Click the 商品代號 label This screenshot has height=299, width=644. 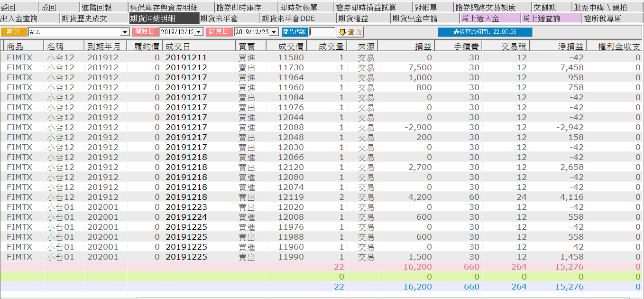[x=294, y=32]
